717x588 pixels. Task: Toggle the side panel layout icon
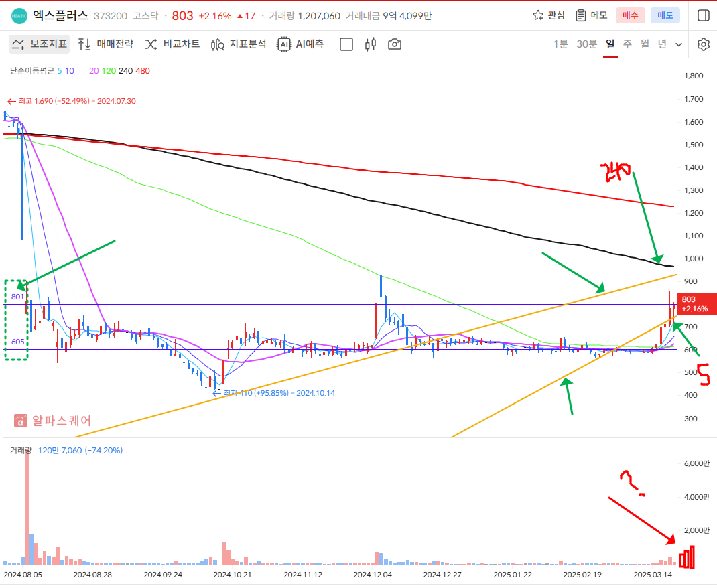pyautogui.click(x=704, y=15)
